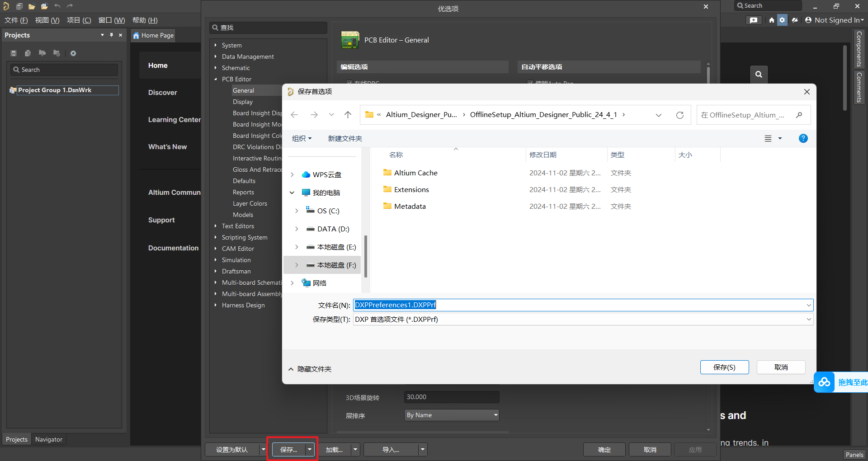868x461 pixels.
Task: Open the Not Signed In account menu
Action: tap(835, 20)
